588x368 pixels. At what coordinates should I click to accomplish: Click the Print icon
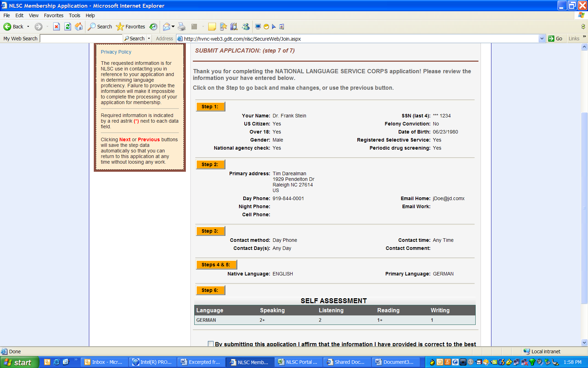(x=181, y=27)
